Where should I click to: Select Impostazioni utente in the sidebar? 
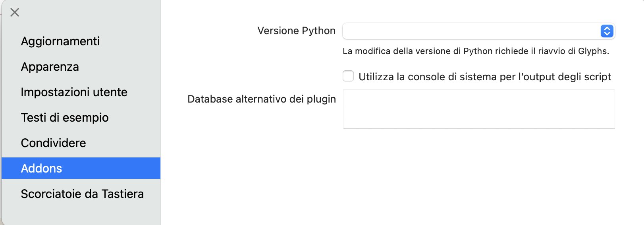[x=74, y=92]
